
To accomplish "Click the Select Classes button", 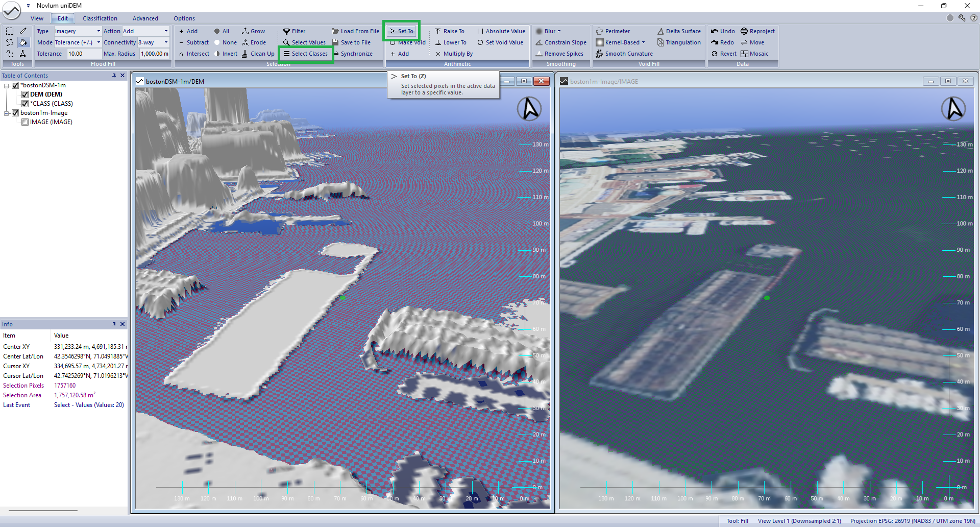I will click(x=306, y=54).
